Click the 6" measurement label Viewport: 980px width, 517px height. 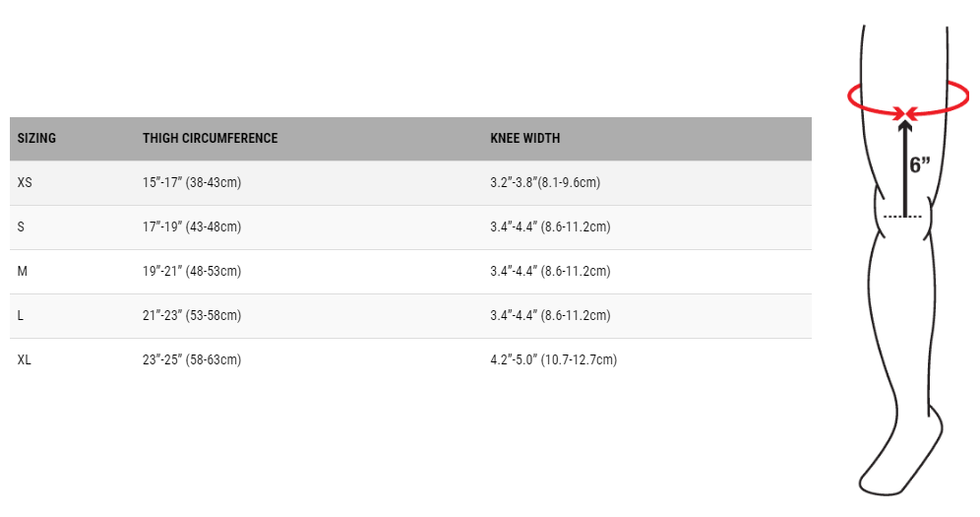(920, 165)
